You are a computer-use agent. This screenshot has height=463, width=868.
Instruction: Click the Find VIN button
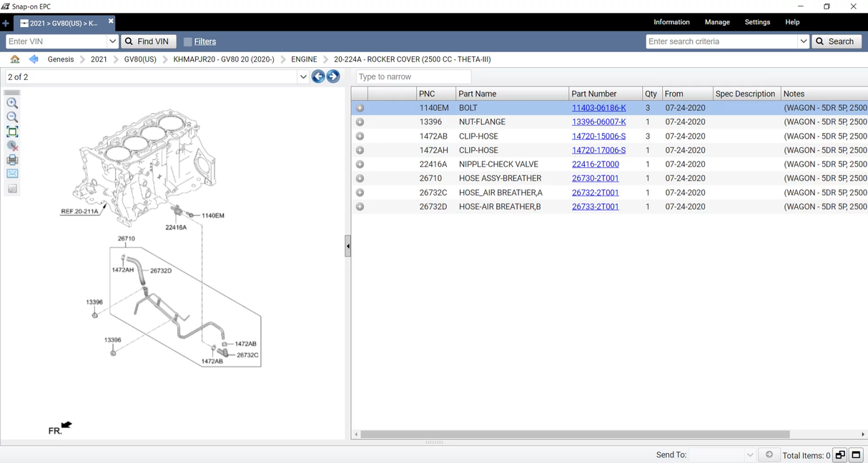coord(148,41)
